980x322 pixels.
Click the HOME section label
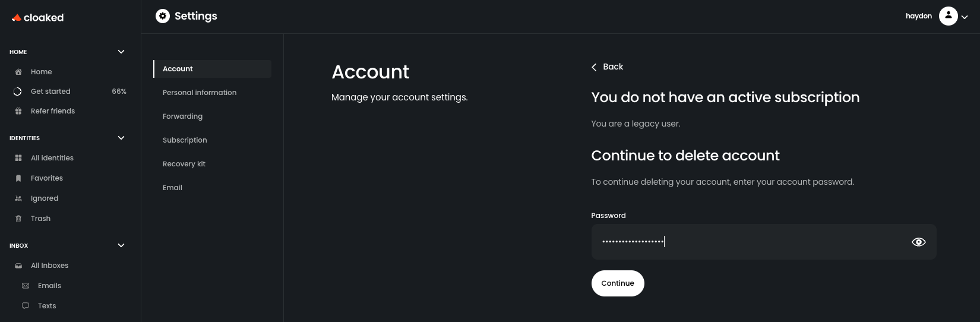tap(18, 52)
